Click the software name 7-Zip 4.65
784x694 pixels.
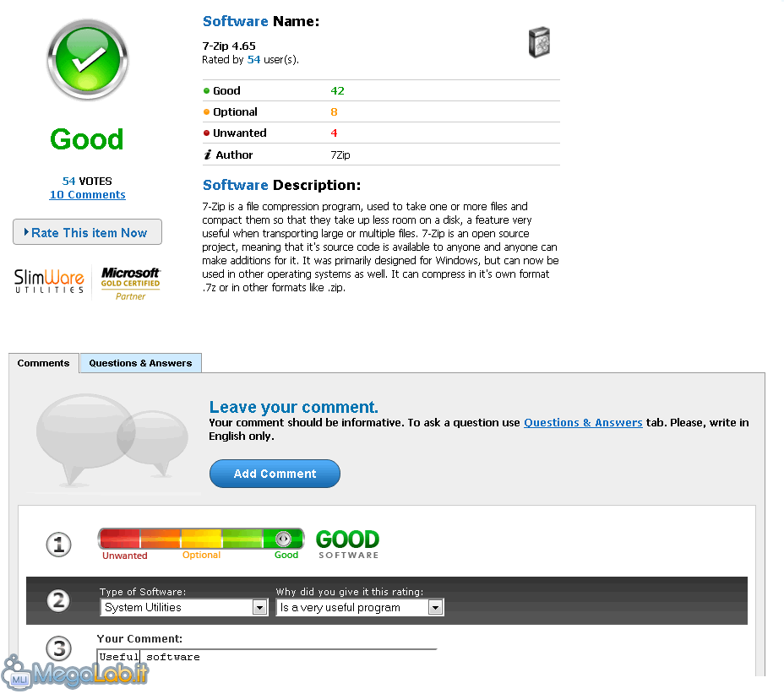pyautogui.click(x=229, y=46)
